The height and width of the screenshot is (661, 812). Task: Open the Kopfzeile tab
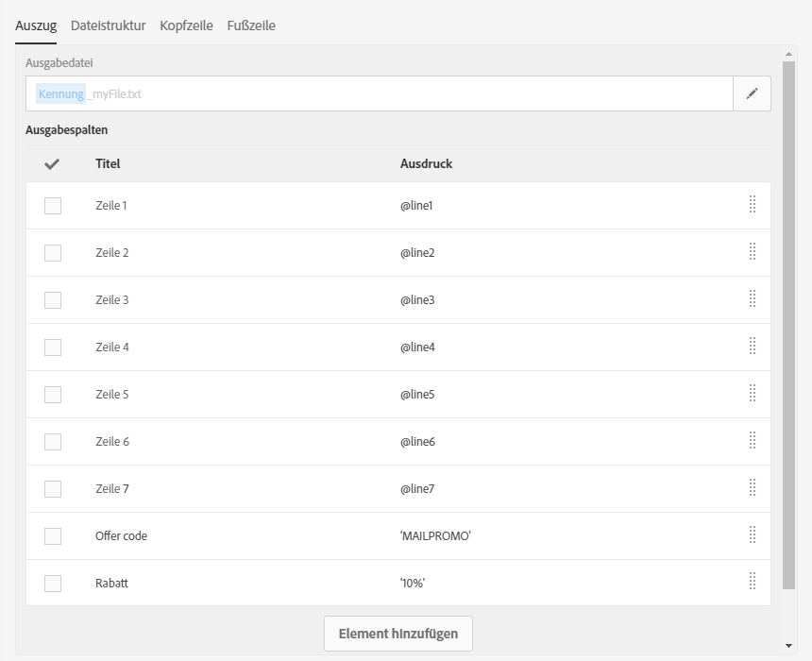pos(186,25)
